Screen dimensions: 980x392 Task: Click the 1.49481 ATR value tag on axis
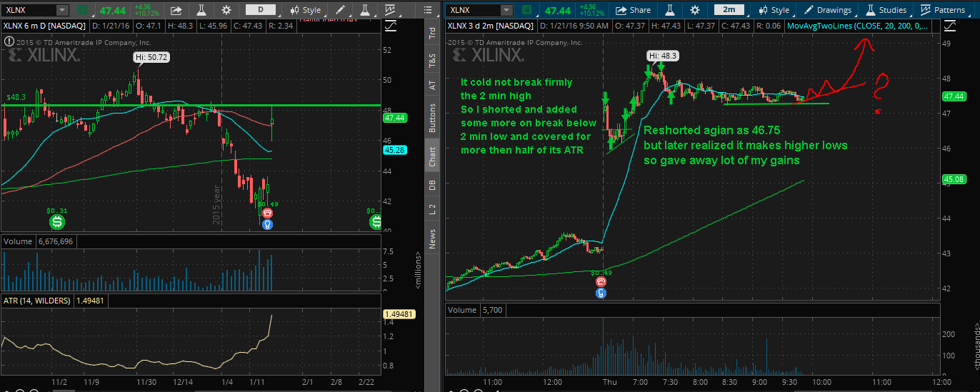click(x=400, y=314)
